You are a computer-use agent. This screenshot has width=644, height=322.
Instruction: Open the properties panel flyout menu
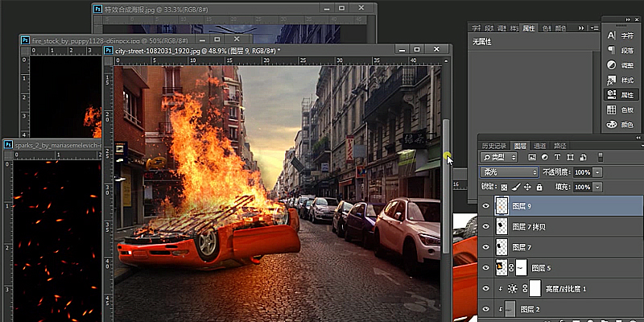coord(594,28)
